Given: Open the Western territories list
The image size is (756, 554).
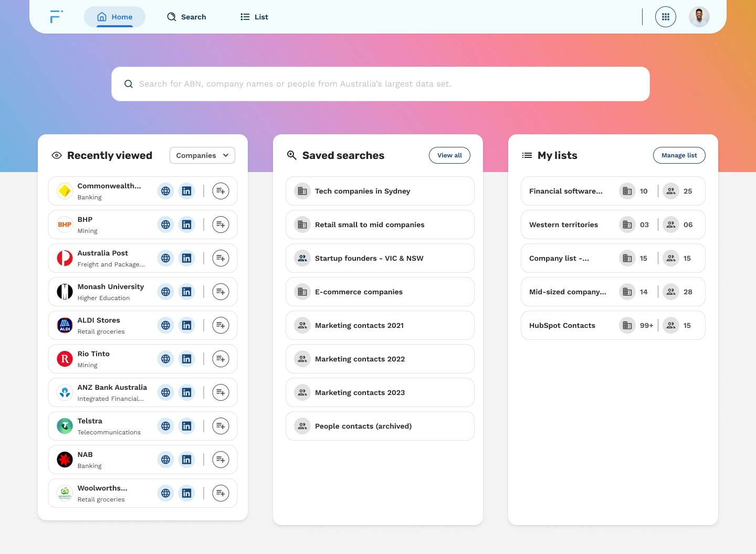Looking at the screenshot, I should point(613,225).
